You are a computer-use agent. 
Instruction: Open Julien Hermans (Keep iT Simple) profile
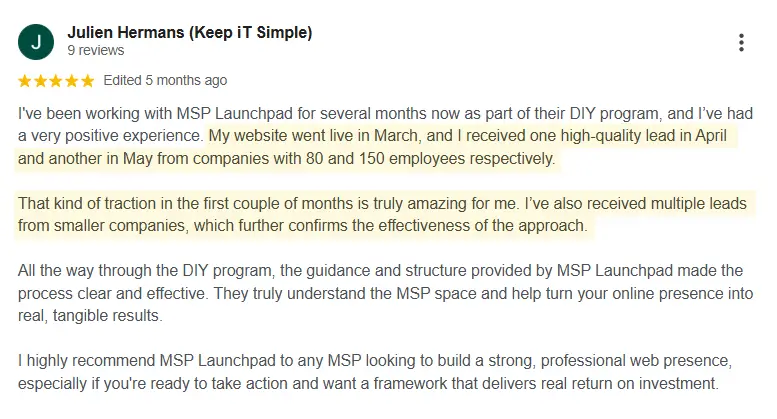pyautogui.click(x=189, y=32)
